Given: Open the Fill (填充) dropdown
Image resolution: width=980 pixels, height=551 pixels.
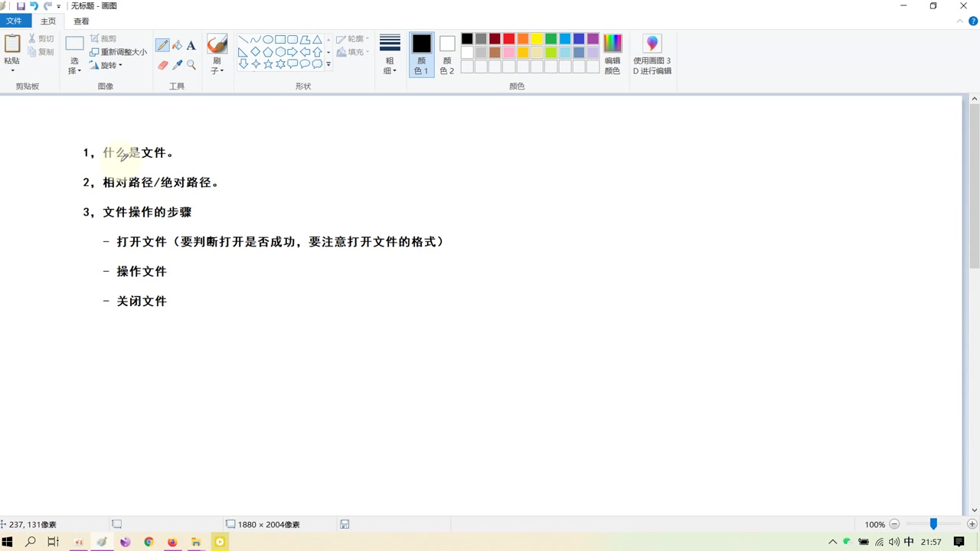Looking at the screenshot, I should point(353,52).
